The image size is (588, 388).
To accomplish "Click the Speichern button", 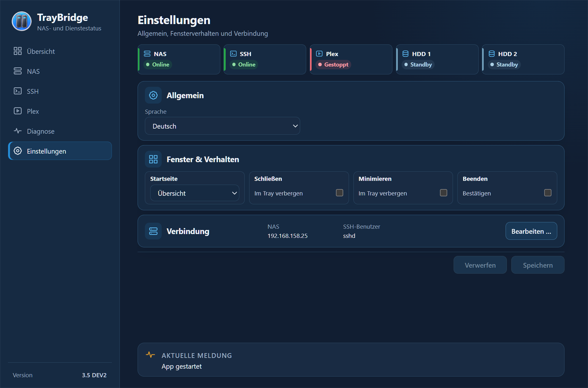I will 538,265.
